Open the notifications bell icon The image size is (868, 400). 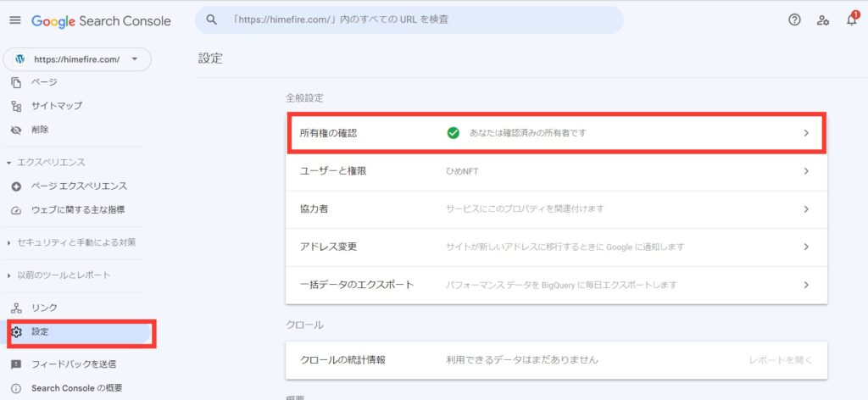tap(851, 20)
